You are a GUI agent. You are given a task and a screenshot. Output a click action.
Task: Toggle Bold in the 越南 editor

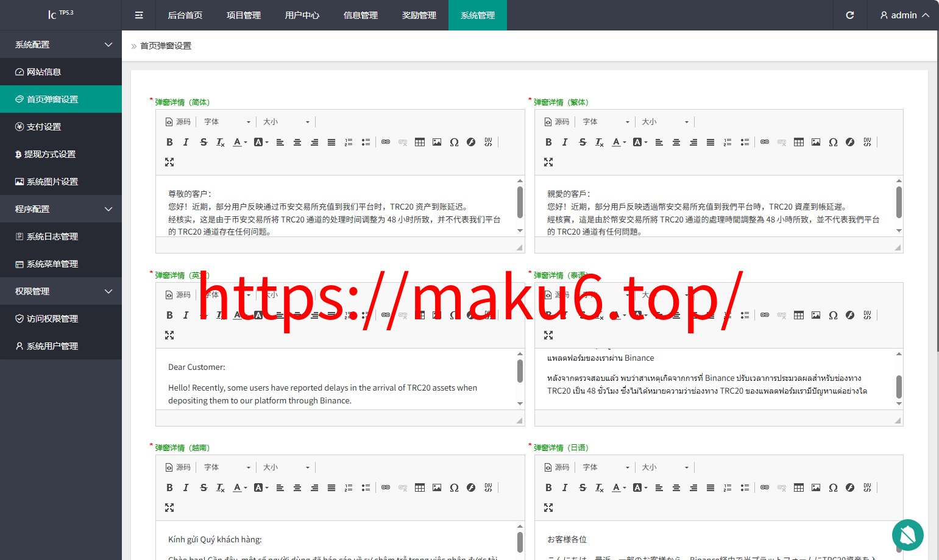[x=169, y=487]
